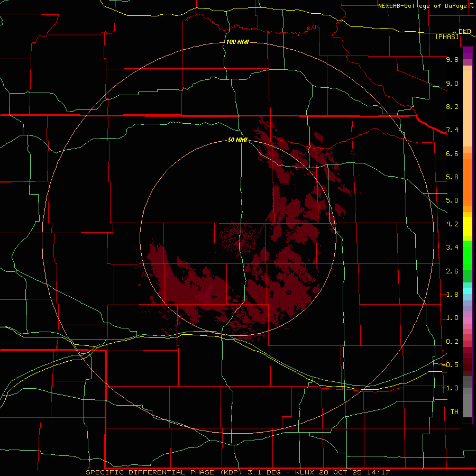Click the purple segment atop the color bar
This screenshot has width=476, height=476.
pos(467,53)
